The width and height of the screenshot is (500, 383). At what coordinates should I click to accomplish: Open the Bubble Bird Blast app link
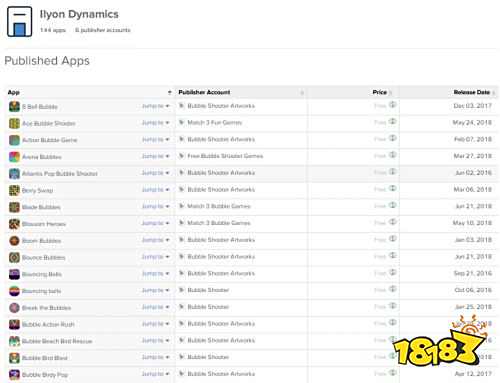pos(45,358)
